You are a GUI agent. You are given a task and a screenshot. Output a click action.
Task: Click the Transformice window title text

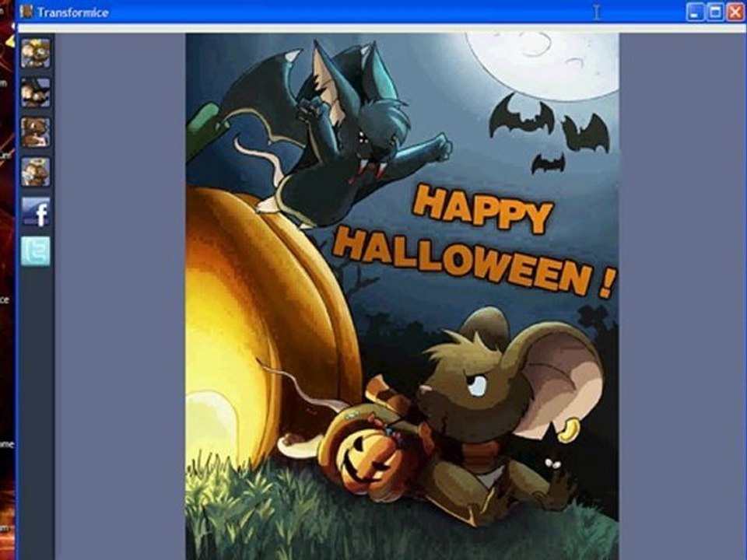73,12
